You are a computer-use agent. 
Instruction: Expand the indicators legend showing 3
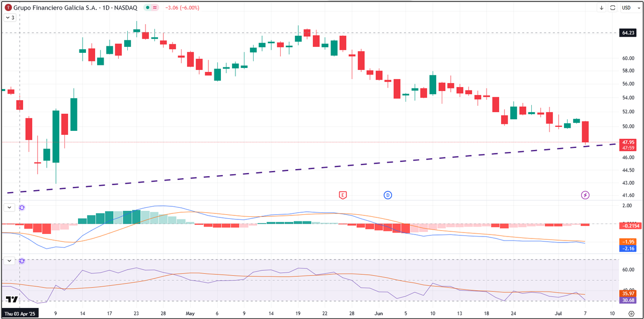(x=10, y=17)
